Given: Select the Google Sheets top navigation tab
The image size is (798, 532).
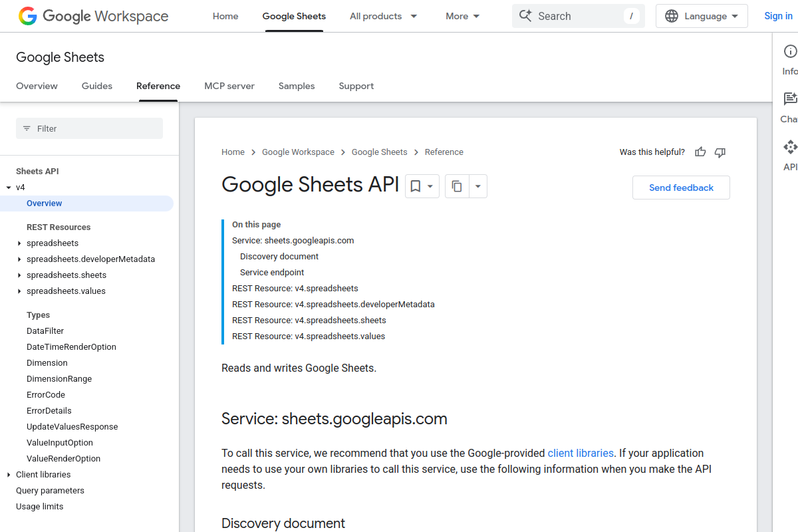Looking at the screenshot, I should pyautogui.click(x=294, y=16).
